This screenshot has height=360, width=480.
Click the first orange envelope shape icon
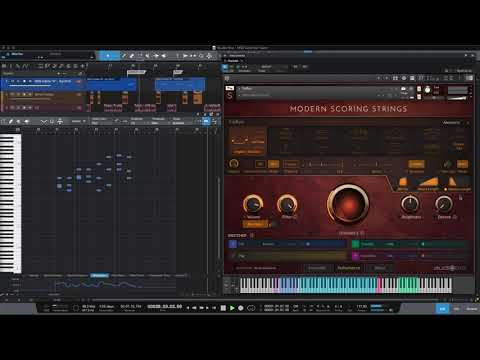pos(403,182)
